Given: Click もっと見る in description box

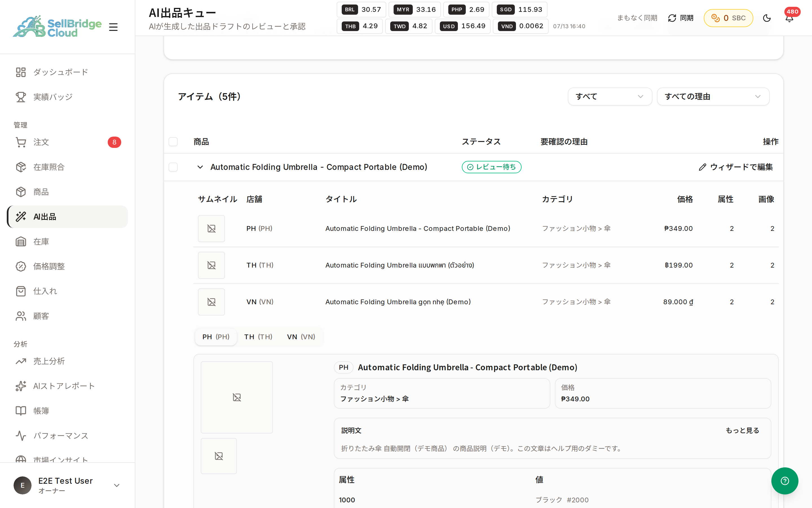Looking at the screenshot, I should 742,430.
